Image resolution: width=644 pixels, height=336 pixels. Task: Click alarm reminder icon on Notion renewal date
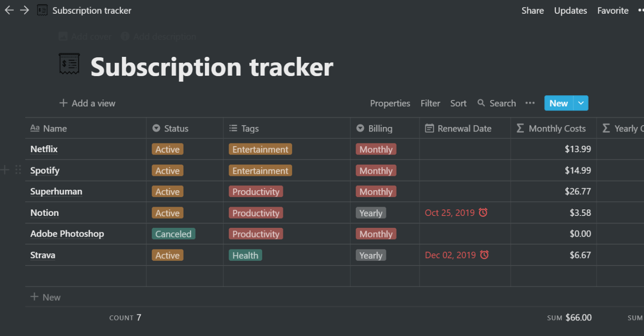[x=483, y=213]
